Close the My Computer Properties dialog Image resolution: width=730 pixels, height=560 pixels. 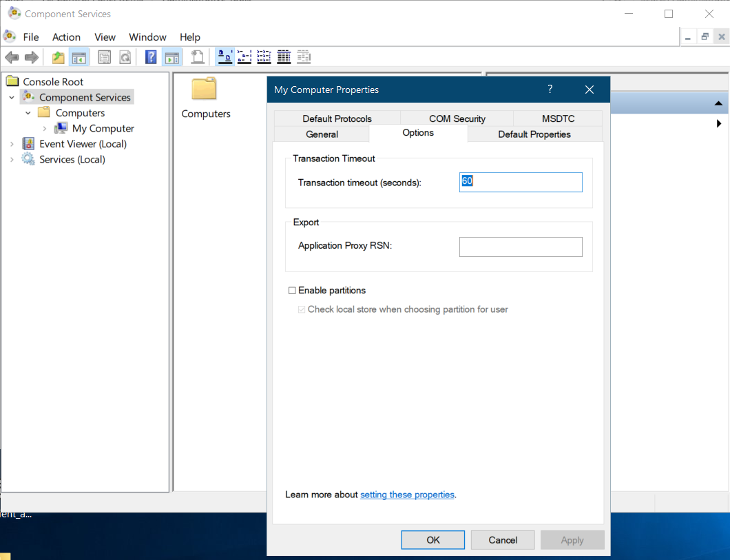590,90
